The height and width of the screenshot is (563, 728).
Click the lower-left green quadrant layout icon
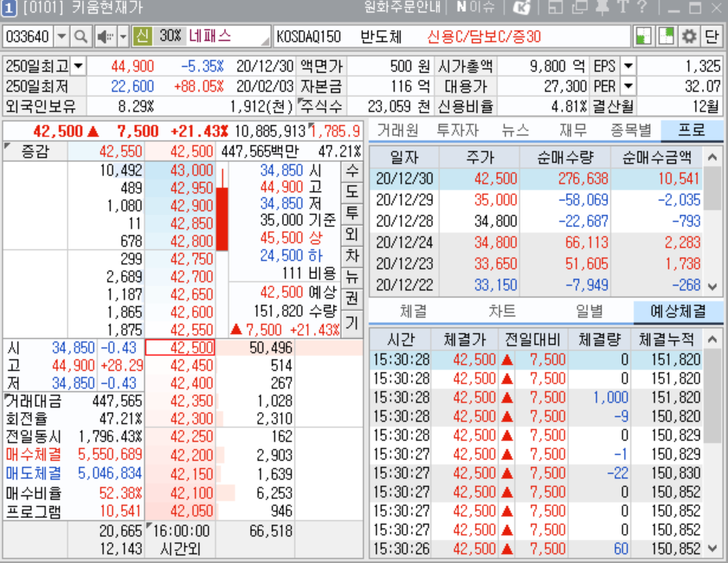(x=644, y=37)
